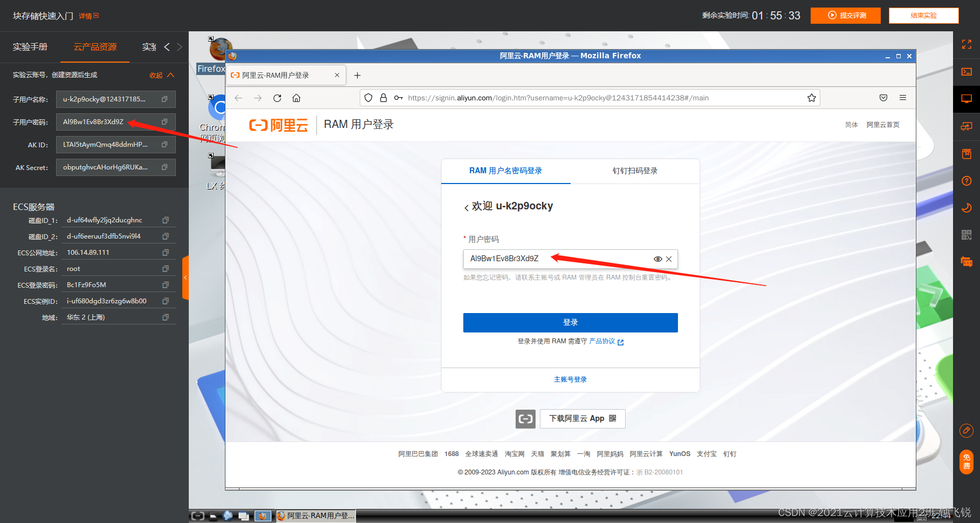Copy ECS公网地址 106.14.89.111
Viewport: 980px width, 523px height.
click(166, 253)
